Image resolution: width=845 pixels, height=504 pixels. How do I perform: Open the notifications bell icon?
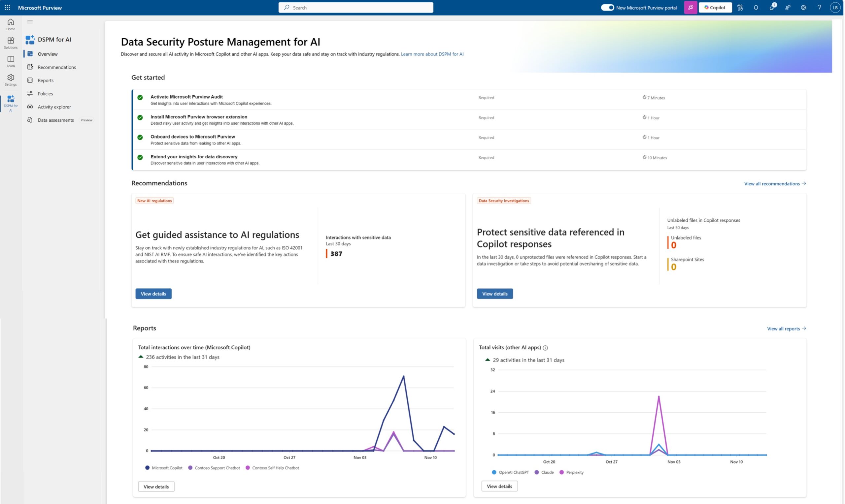click(756, 7)
